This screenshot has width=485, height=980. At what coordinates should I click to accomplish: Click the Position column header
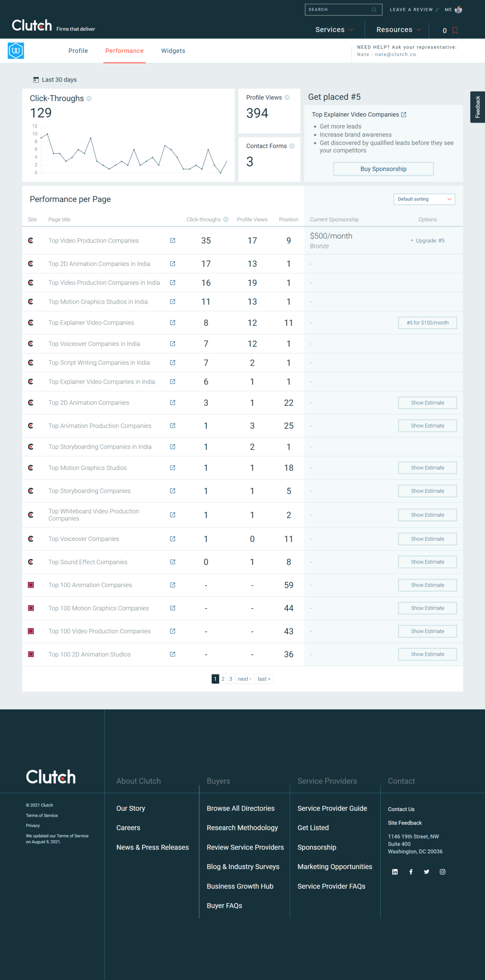coord(288,219)
